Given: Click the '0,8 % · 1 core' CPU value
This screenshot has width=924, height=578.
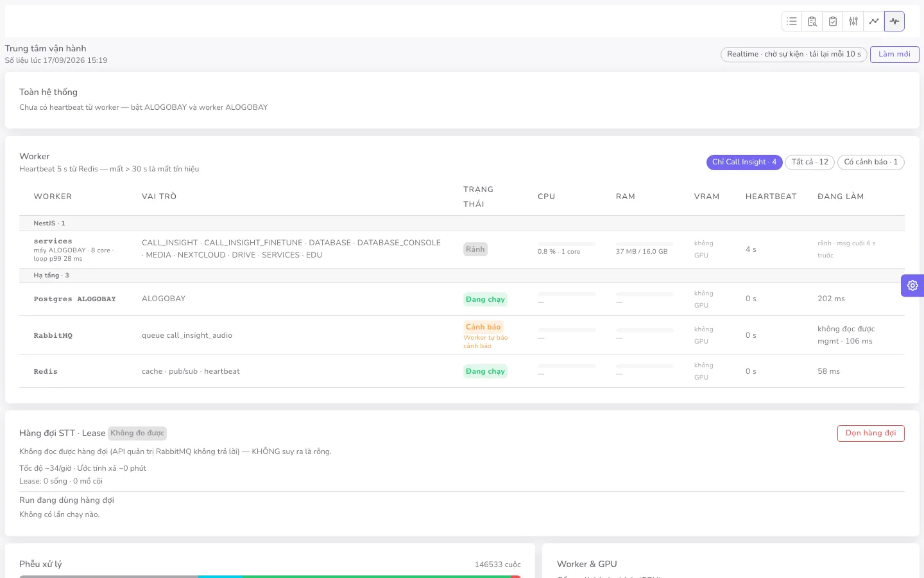Looking at the screenshot, I should click(x=559, y=251).
